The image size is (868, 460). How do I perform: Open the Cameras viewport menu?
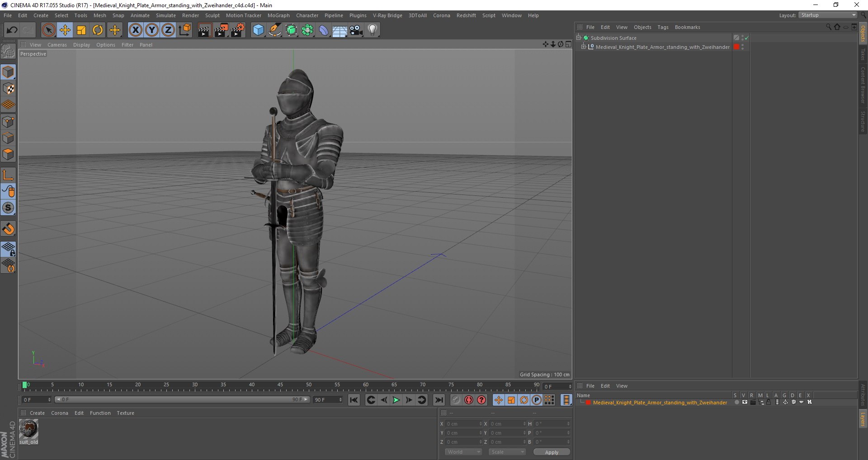[57, 45]
